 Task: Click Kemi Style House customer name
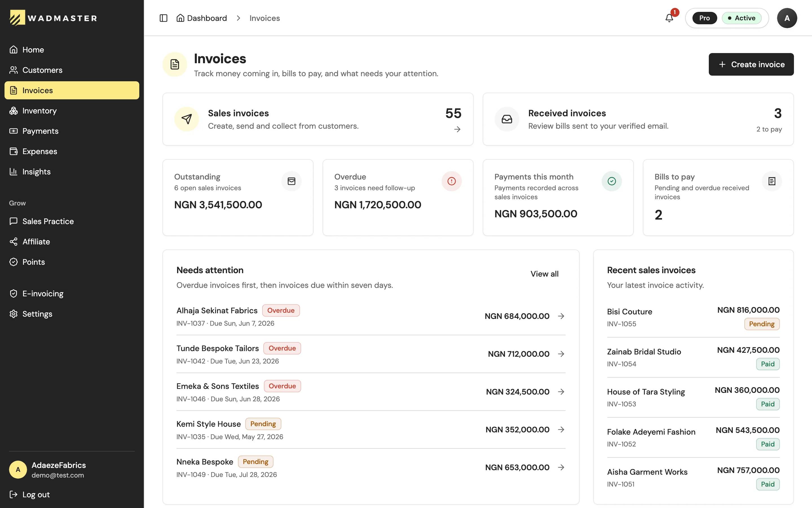click(x=208, y=424)
